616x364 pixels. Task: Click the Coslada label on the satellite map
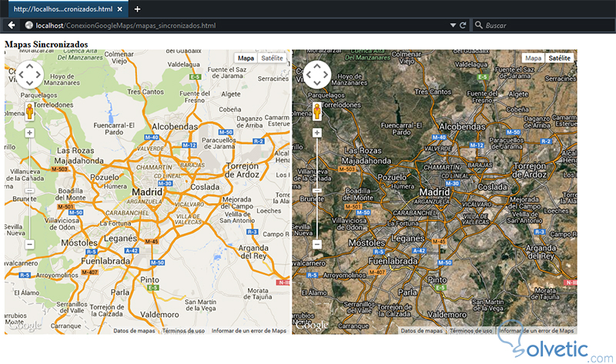coord(492,187)
